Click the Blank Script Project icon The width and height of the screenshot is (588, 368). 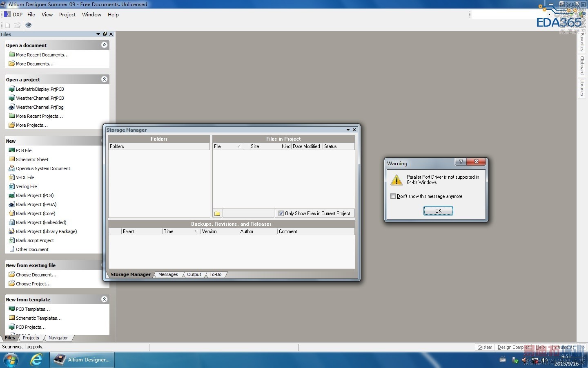tap(12, 240)
